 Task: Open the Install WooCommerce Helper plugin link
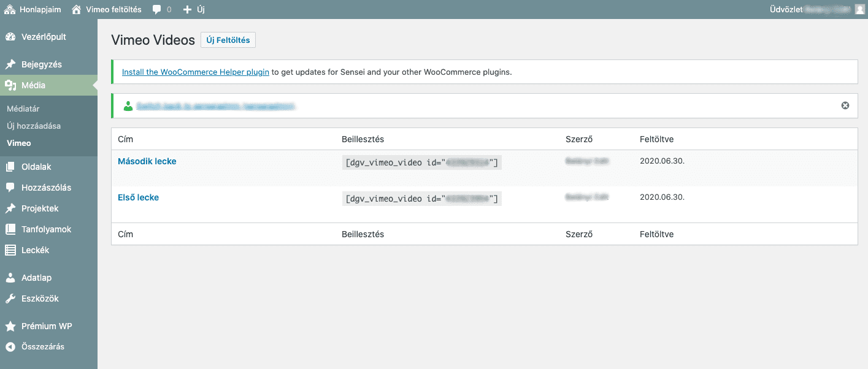[x=196, y=72]
